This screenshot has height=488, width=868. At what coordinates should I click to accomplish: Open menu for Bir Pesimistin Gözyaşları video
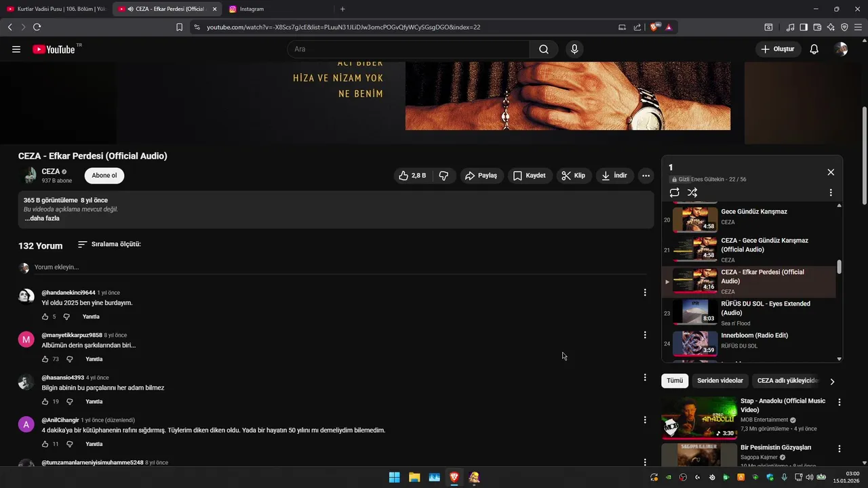click(x=840, y=449)
